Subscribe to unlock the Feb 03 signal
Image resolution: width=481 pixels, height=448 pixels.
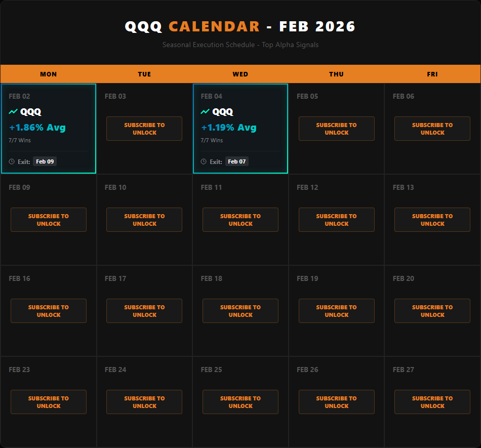144,129
